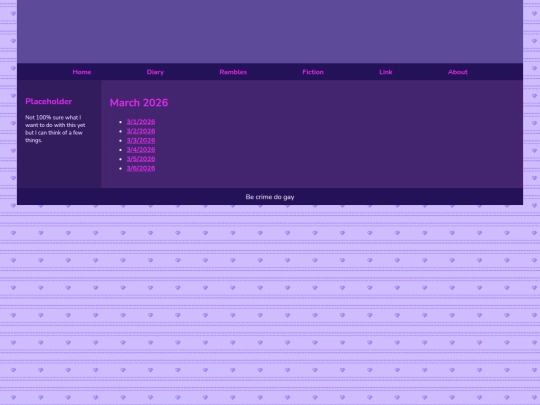Select the 3/6/2026 entry link
The width and height of the screenshot is (540, 405).
141,168
